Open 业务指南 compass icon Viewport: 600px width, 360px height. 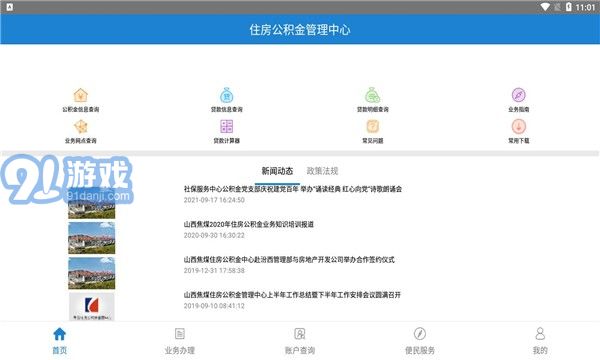[x=518, y=95]
